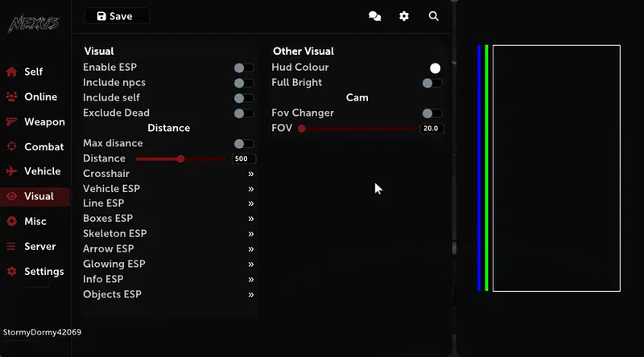Click the chat bubbles icon in top bar
644x357 pixels.
[374, 16]
